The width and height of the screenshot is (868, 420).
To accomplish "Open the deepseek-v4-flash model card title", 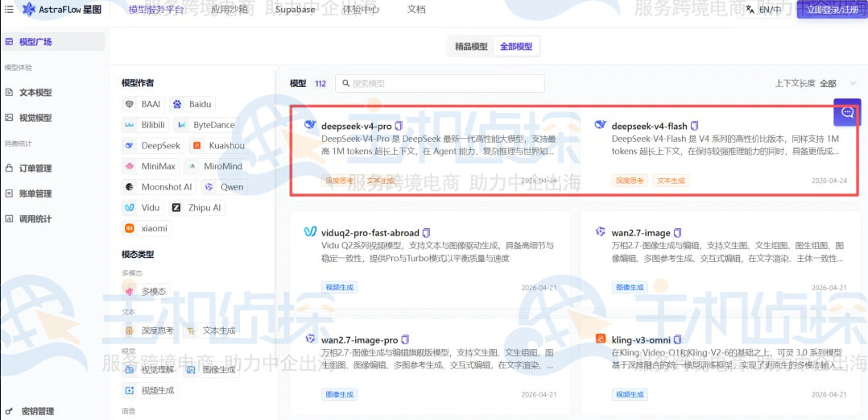I will click(649, 127).
